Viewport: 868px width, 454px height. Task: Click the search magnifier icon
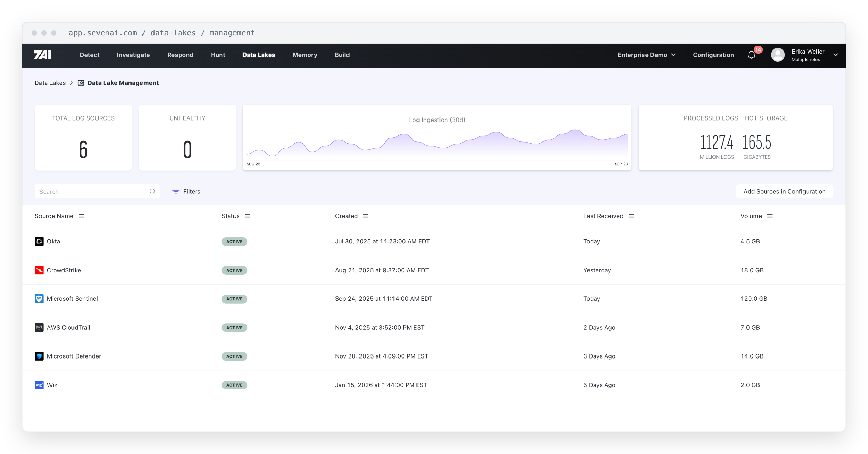(x=153, y=192)
